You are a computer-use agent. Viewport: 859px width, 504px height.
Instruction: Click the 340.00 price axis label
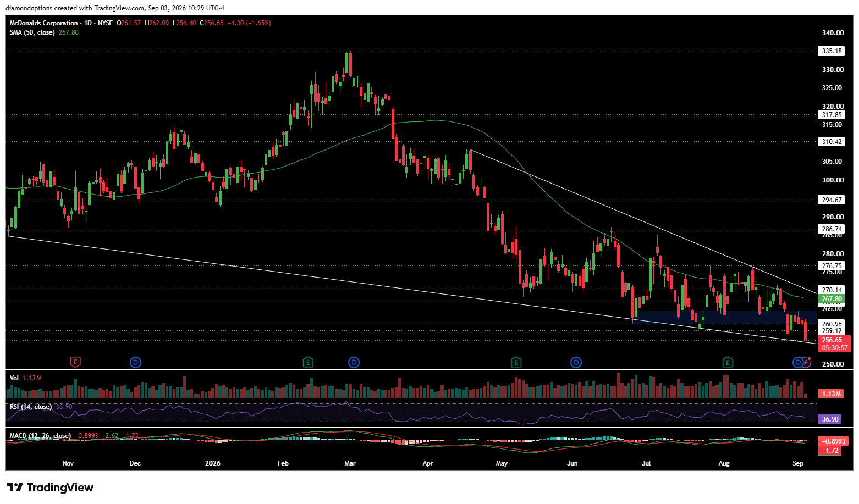point(833,33)
